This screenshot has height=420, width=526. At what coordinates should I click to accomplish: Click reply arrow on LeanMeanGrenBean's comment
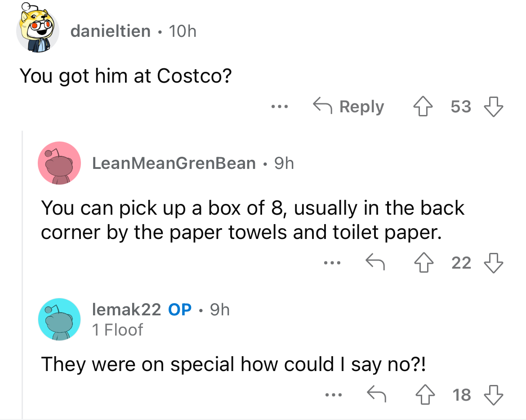point(375,262)
